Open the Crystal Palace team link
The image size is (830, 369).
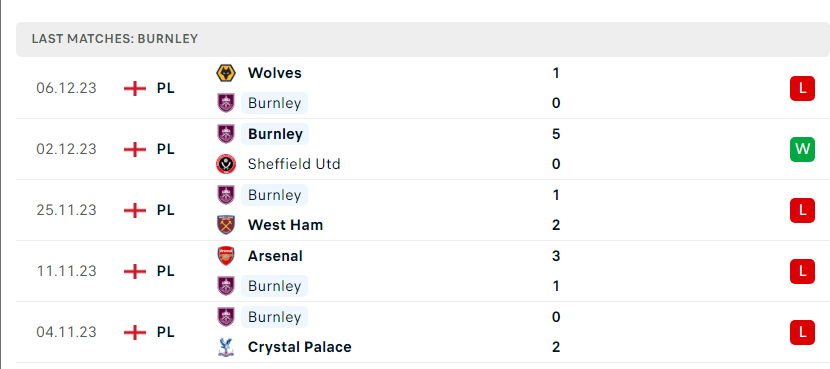[300, 347]
